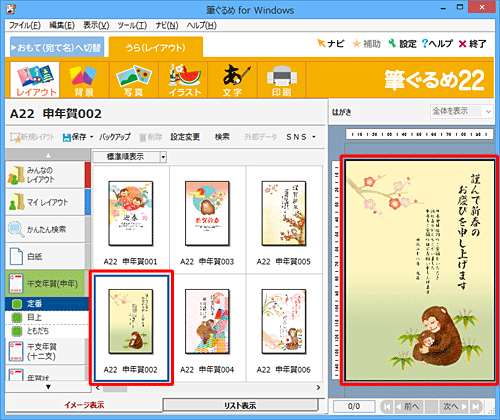Click thumbnail horizontal scrollbar handle
The width and height of the screenshot is (500, 420).
point(115,388)
